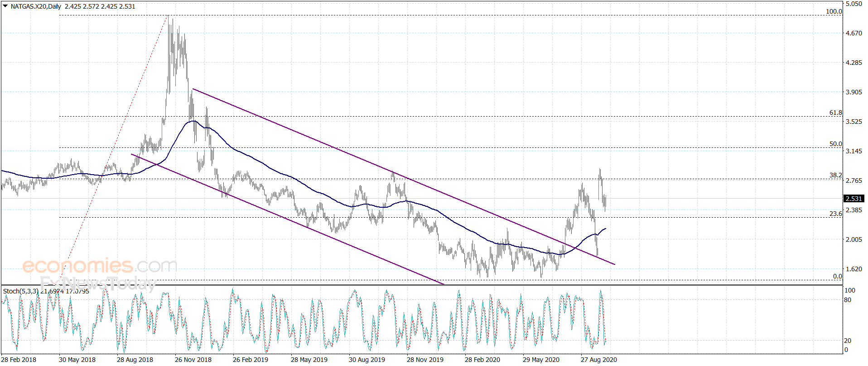
Task: Click the 2.765 price axis value
Action: click(x=854, y=181)
